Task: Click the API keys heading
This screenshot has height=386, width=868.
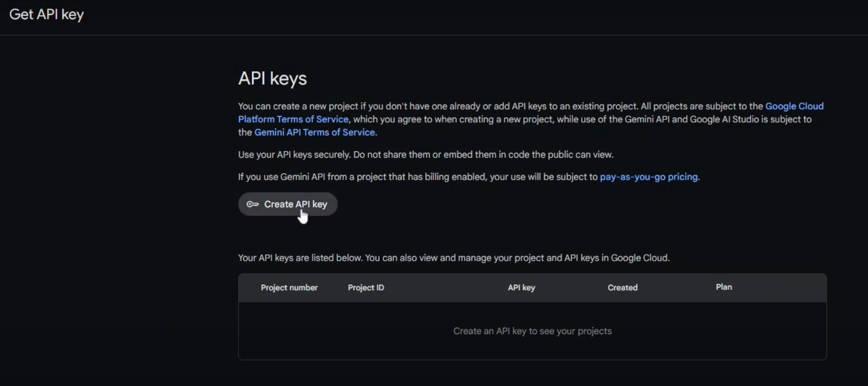Action: 272,79
